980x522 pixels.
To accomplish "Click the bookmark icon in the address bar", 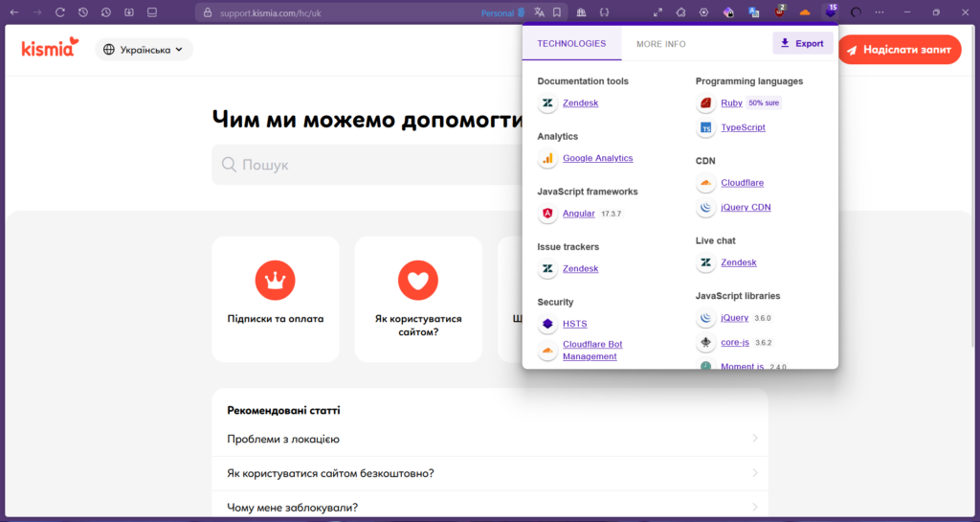I will pyautogui.click(x=557, y=12).
